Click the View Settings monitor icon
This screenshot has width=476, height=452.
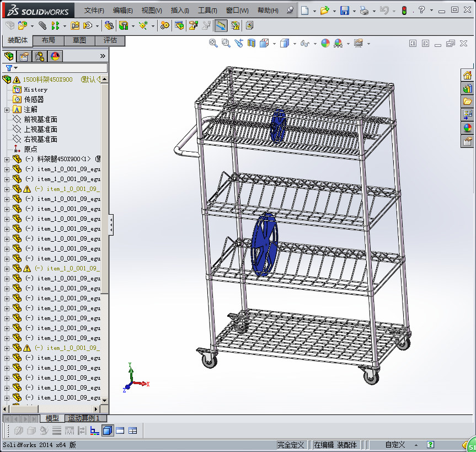click(x=359, y=43)
